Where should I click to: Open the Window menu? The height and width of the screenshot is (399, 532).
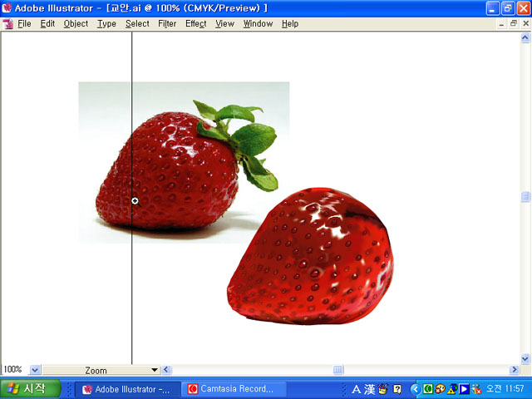point(258,24)
